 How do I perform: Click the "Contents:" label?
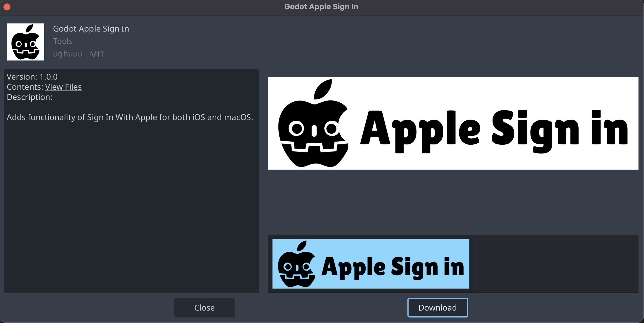click(25, 87)
